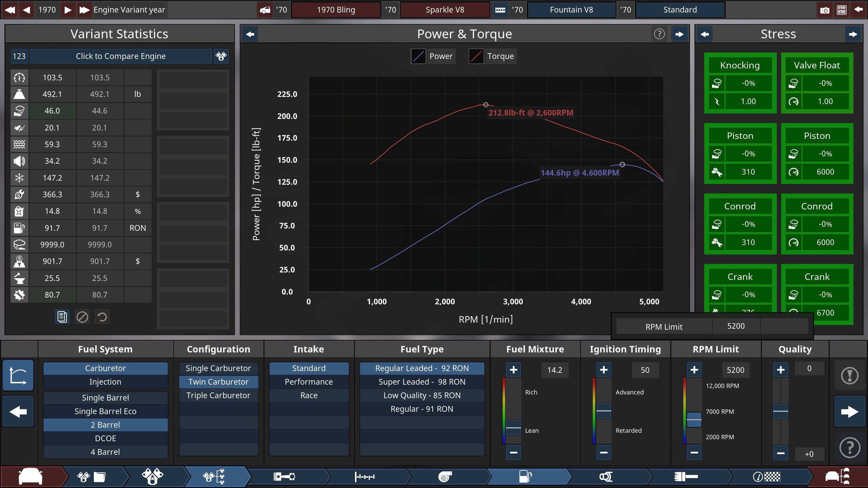
Task: Open the test track checkered icon
Action: (766, 477)
